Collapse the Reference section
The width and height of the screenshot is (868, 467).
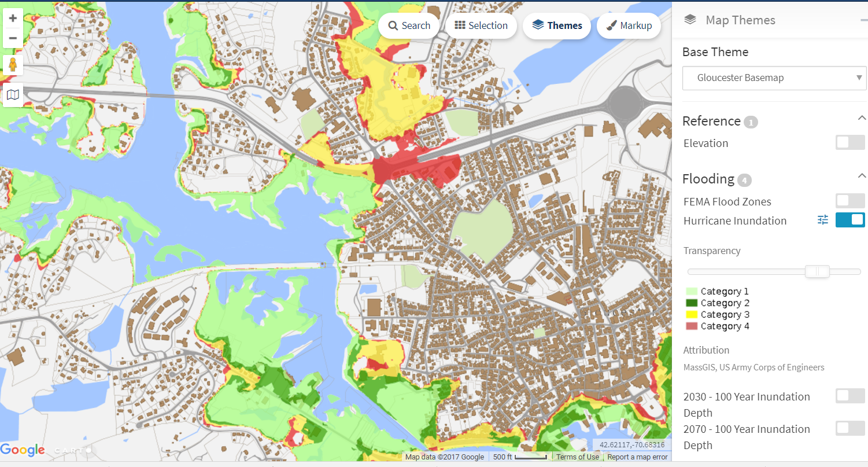tap(862, 118)
